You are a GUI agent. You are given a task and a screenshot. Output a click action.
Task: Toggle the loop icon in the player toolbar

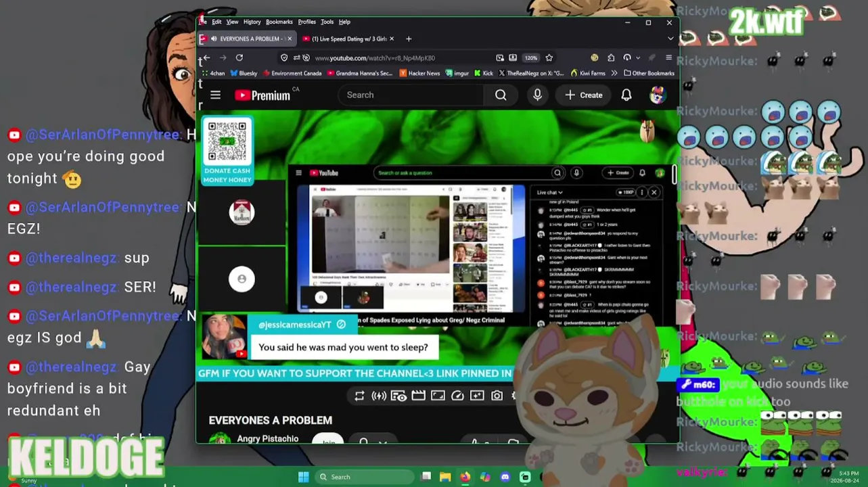[359, 396]
